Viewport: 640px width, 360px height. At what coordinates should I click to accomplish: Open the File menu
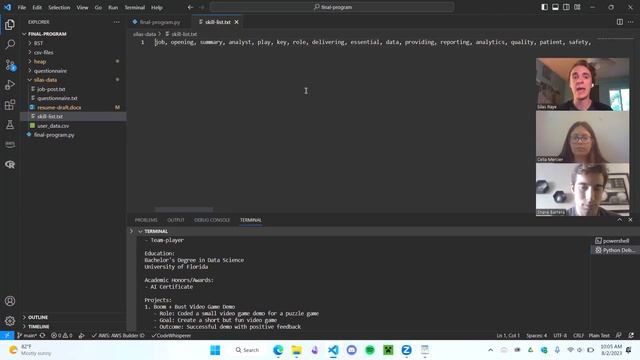[22, 7]
